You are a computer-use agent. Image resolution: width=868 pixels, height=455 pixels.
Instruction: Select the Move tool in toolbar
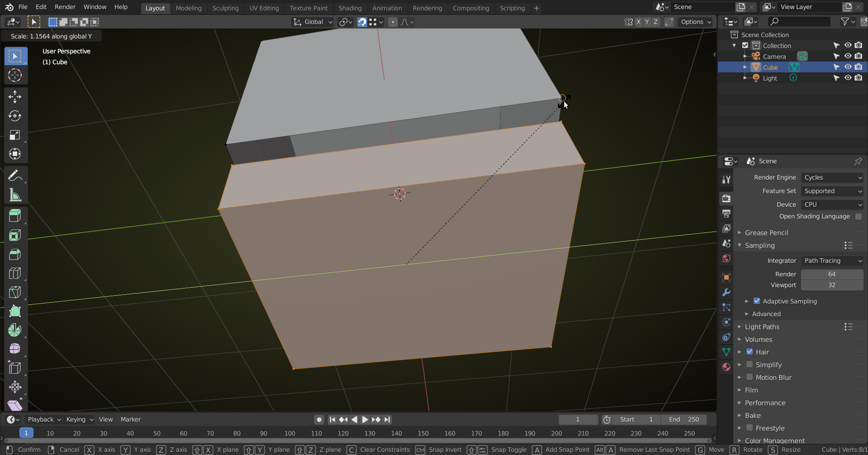pos(15,96)
